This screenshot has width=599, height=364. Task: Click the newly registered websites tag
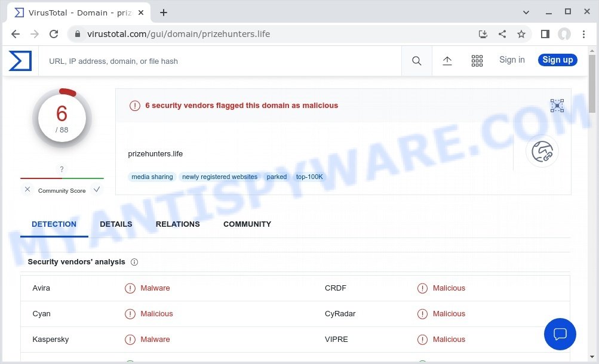pos(220,177)
